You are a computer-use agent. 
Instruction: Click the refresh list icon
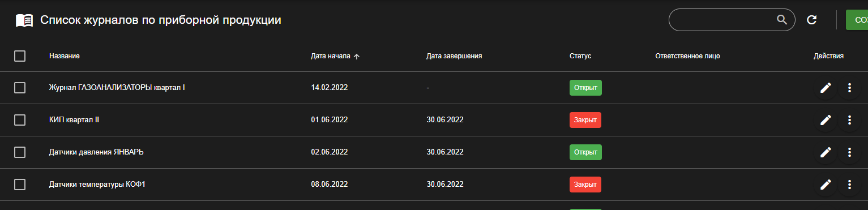811,20
